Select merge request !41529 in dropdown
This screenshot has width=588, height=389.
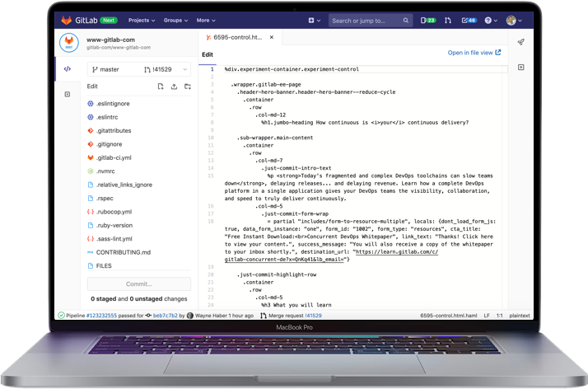pyautogui.click(x=158, y=69)
